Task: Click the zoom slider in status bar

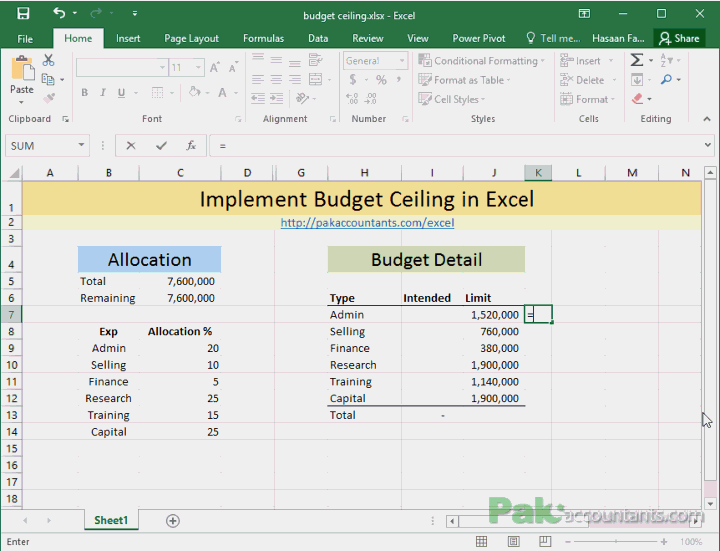Action: 616,542
